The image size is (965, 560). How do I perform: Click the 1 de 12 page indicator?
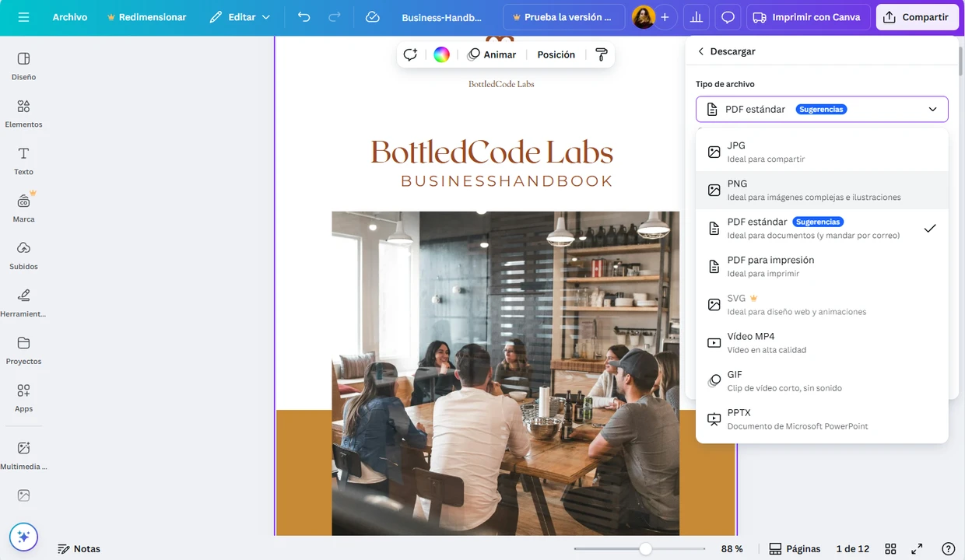pos(852,548)
